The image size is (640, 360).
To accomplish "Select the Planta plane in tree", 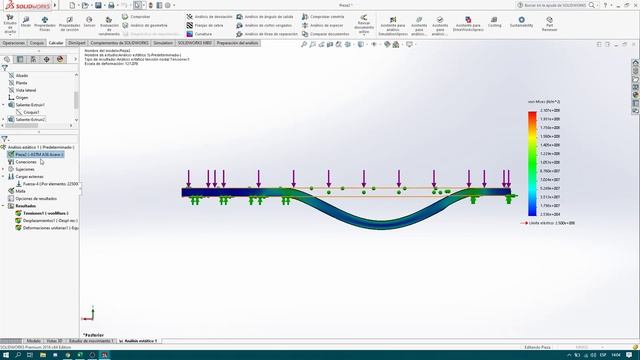I will 18,83.
